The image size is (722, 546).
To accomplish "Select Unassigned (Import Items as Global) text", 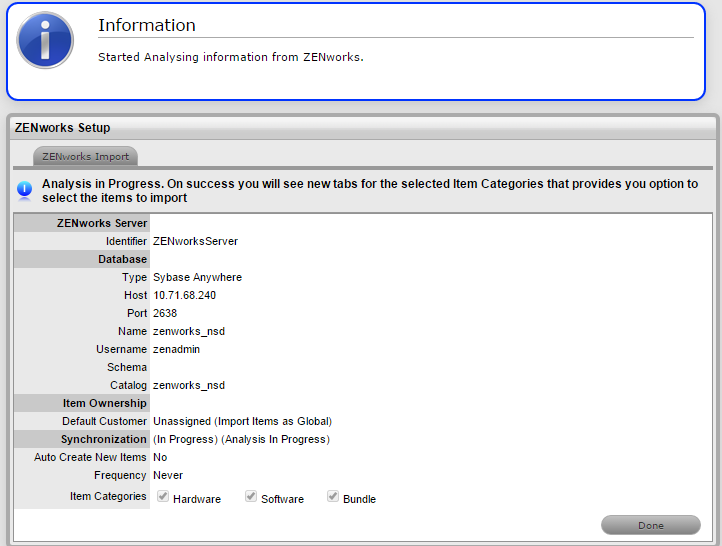I will pos(243,421).
